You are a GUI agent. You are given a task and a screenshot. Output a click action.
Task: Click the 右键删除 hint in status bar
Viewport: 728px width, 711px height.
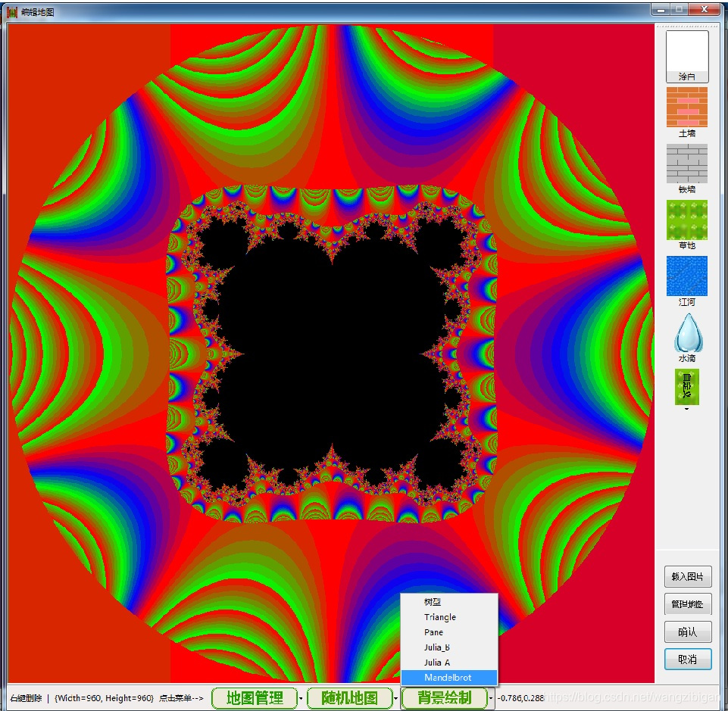[26, 698]
